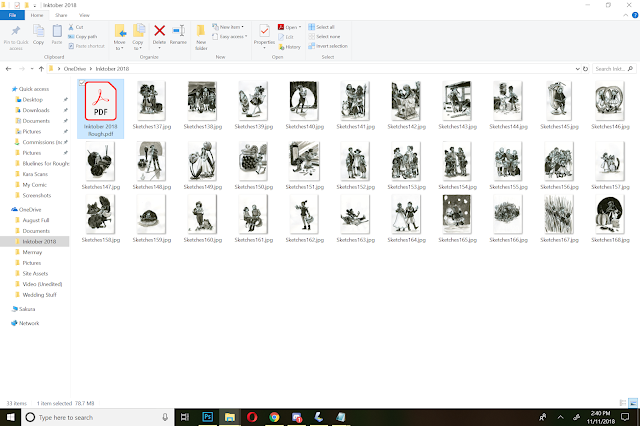
Task: Open Opera browser from taskbar
Action: click(252, 417)
